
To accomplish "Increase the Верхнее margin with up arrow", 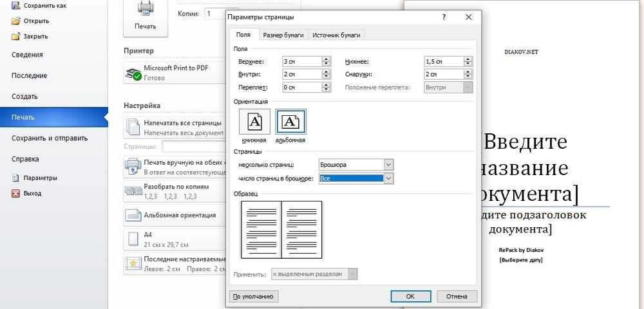I will (x=326, y=59).
